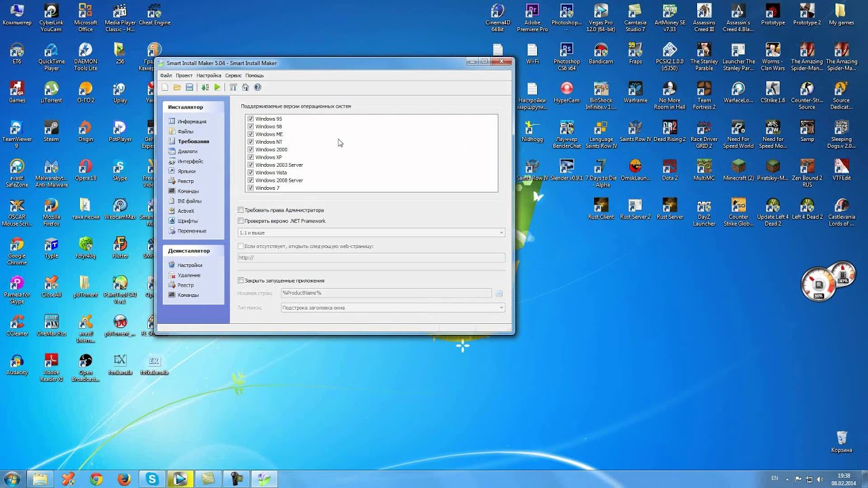Image resolution: width=868 pixels, height=488 pixels.
Task: Open the Файл menu
Action: click(x=165, y=76)
